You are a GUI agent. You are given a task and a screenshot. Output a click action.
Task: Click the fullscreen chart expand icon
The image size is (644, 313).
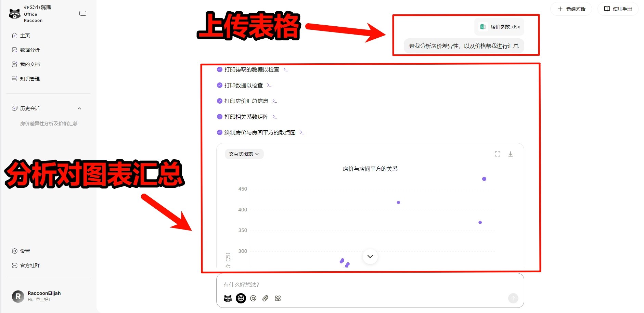point(497,154)
